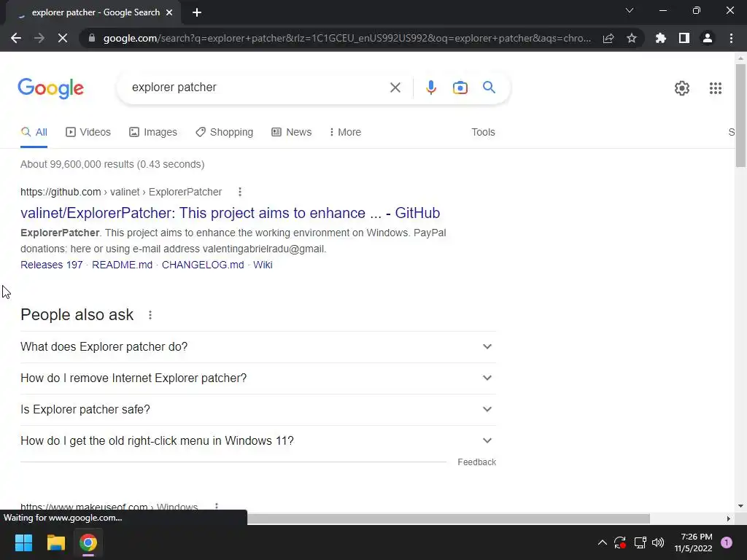
Task: Open the volume control in tray
Action: [x=658, y=542]
